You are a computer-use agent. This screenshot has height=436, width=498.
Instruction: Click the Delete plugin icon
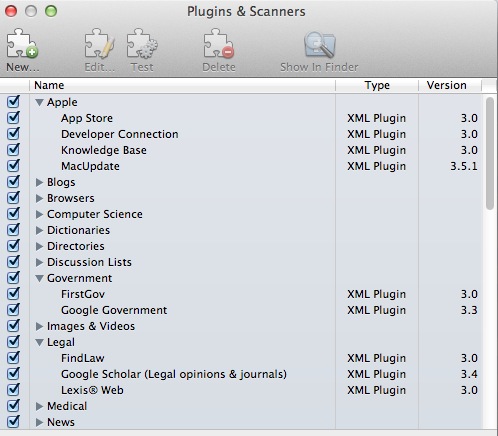219,44
